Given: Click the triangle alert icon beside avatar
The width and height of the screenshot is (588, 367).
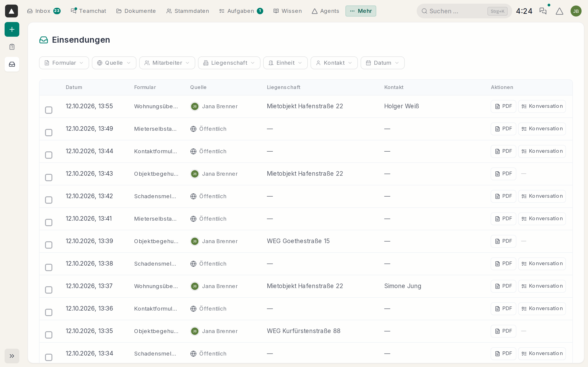Looking at the screenshot, I should point(559,11).
